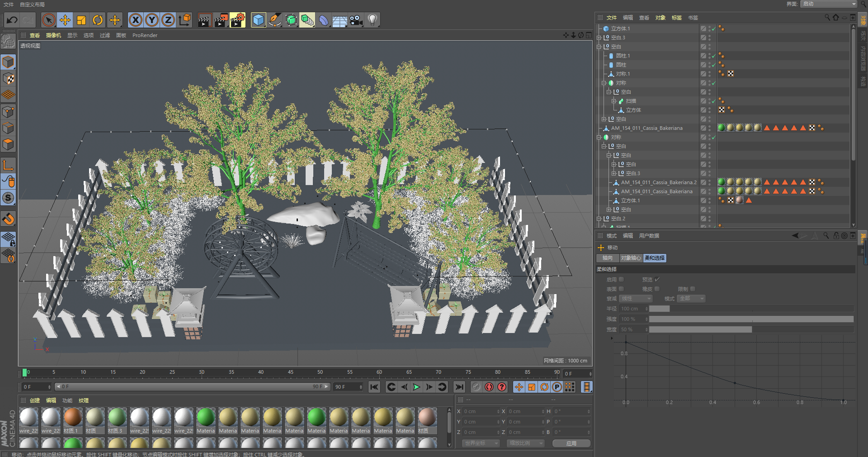Viewport: 868px width, 457px height.
Task: Toggle Y axis lock
Action: [152, 20]
